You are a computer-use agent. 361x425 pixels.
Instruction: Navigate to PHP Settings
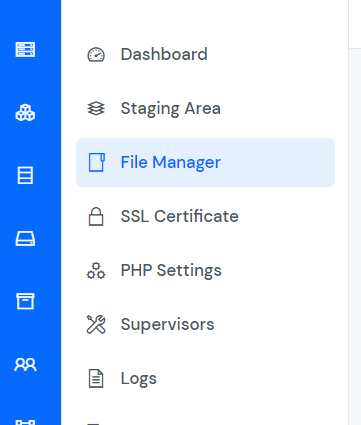tap(206, 270)
